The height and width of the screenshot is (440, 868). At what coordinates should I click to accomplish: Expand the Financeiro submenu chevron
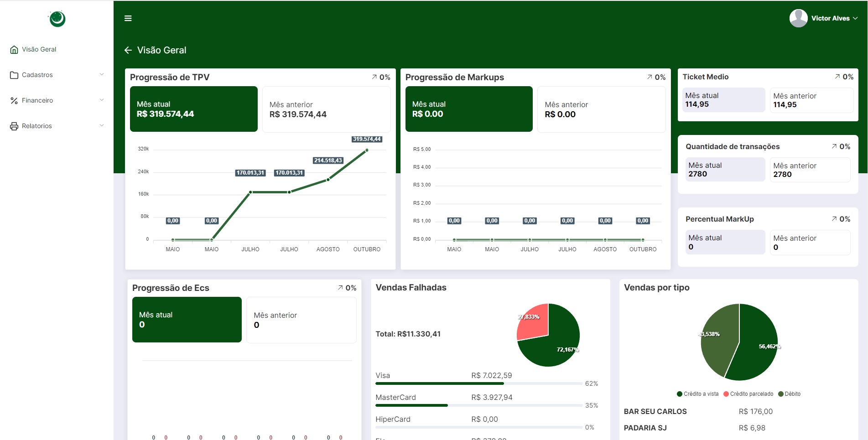[102, 100]
